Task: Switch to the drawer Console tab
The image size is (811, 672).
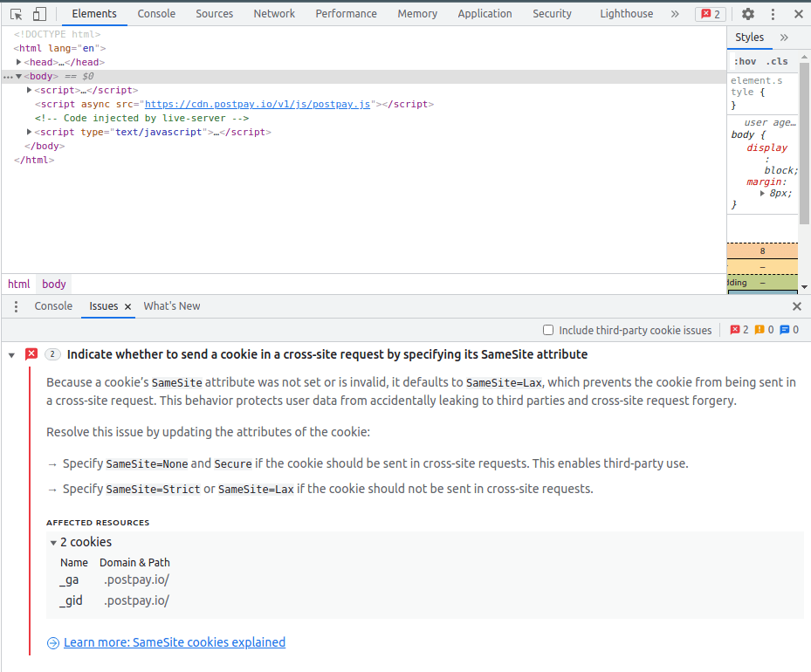Action: point(53,306)
